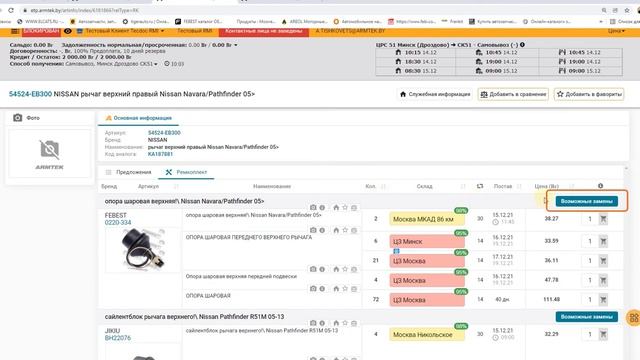Show hidden bookmarks overflow chevron
This screenshot has width=640, height=360.
(x=601, y=21)
